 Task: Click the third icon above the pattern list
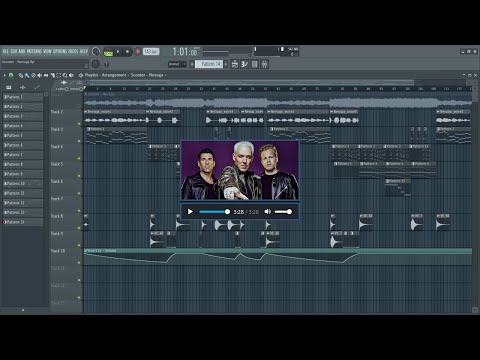point(37,87)
